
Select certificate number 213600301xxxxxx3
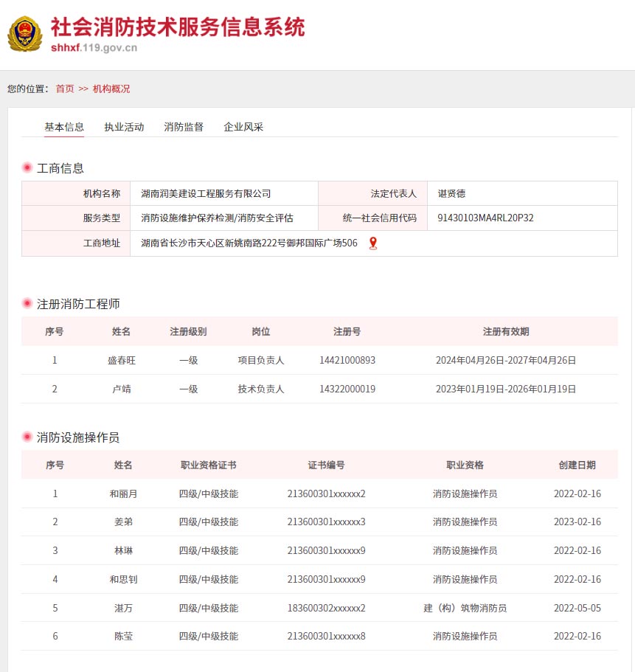[x=327, y=522]
